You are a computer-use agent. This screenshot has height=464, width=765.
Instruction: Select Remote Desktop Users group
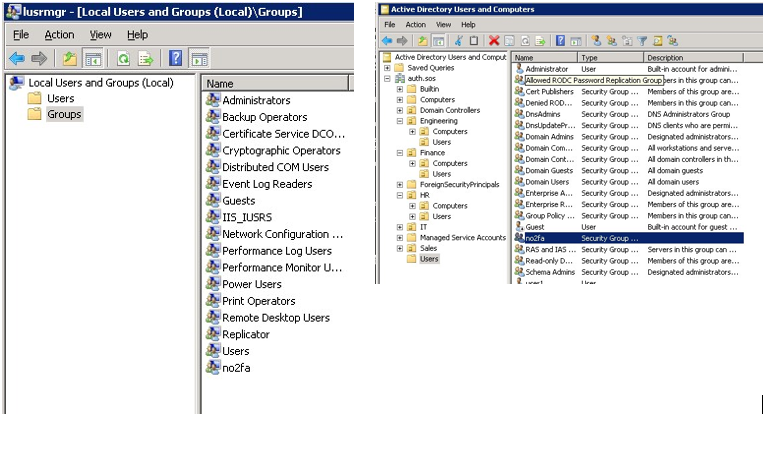pyautogui.click(x=275, y=318)
